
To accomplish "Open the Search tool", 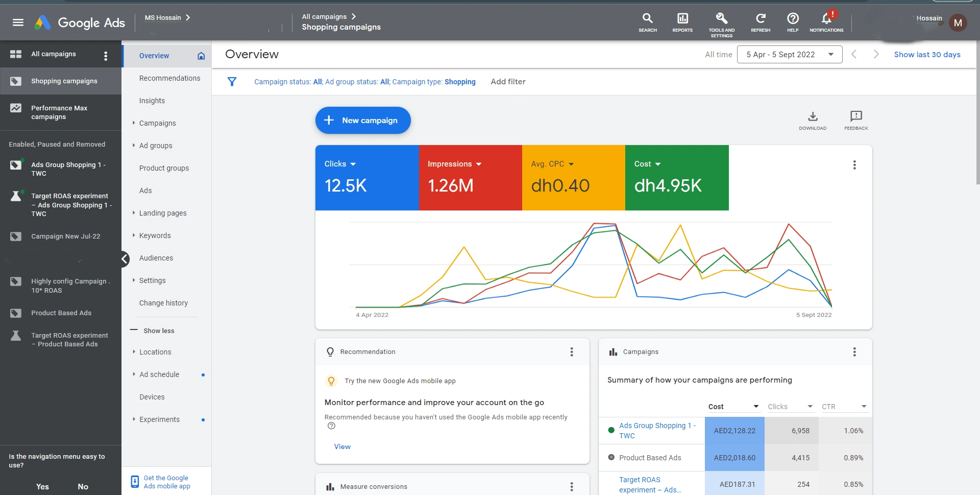I will 647,22.
